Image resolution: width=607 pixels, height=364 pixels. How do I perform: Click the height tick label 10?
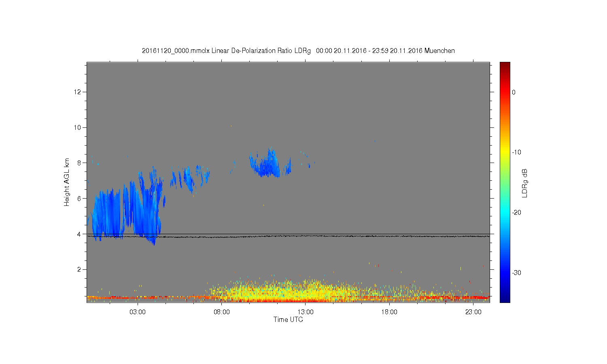[78, 127]
